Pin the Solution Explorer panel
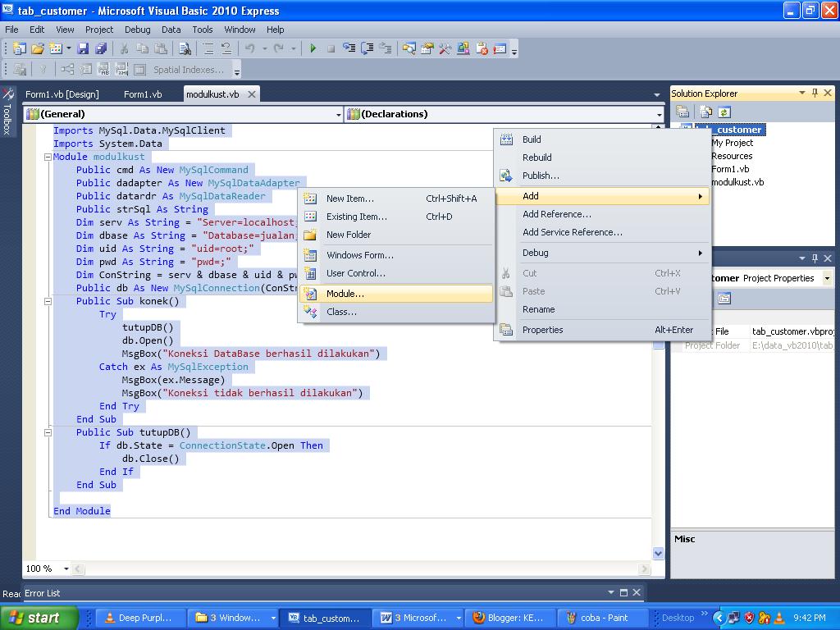The height and width of the screenshot is (630, 840). click(x=815, y=94)
